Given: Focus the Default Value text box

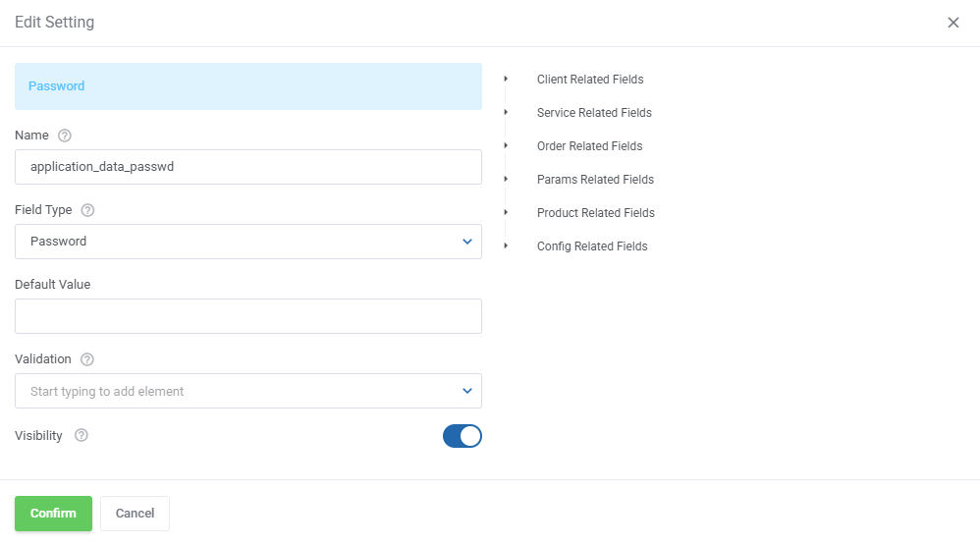Looking at the screenshot, I should tap(247, 316).
